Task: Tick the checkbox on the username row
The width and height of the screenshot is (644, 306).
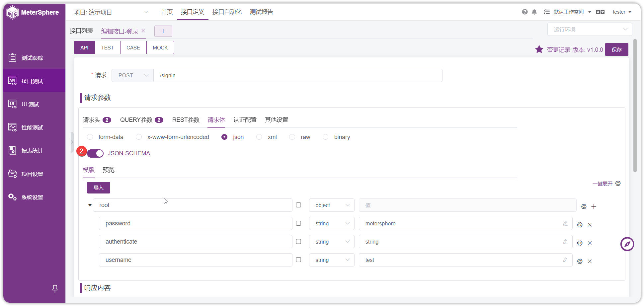Action: coord(298,260)
